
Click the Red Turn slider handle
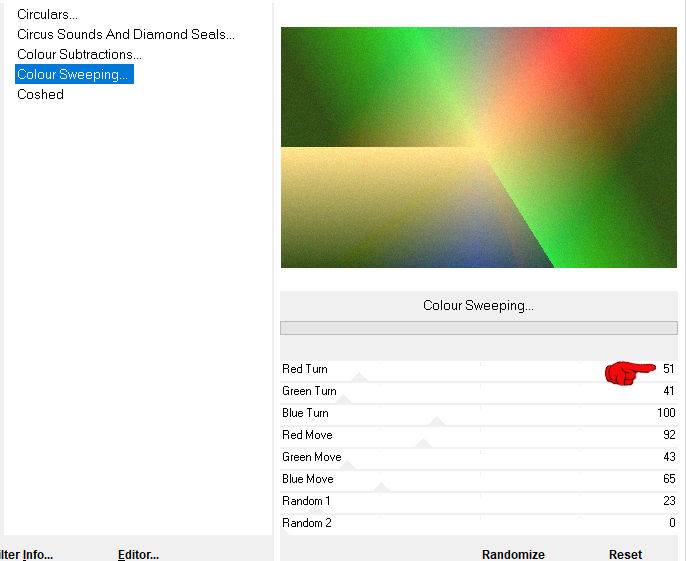click(x=360, y=377)
